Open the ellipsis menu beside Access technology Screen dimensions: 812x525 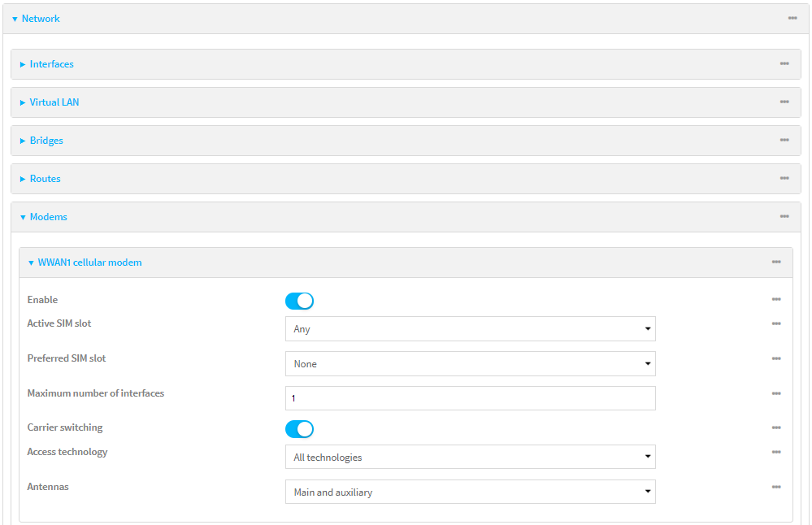775,453
